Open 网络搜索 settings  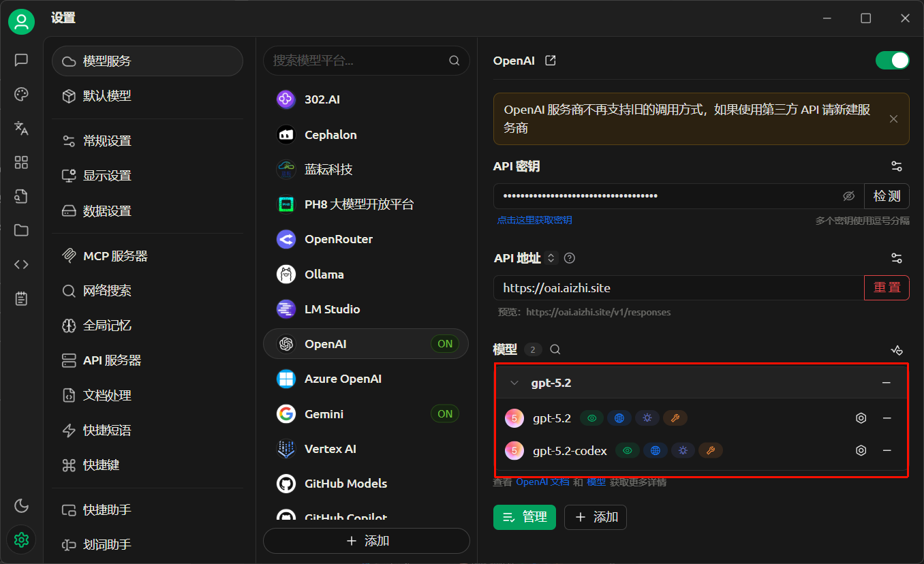click(x=147, y=291)
